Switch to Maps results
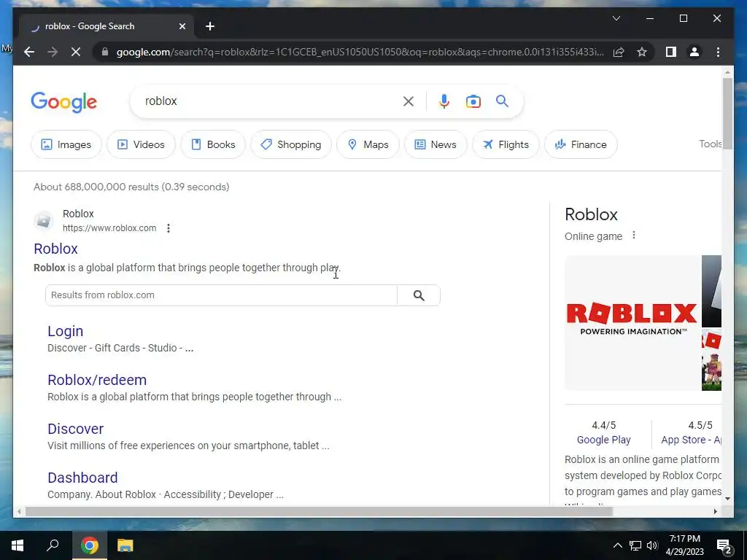747x560 pixels. coord(368,144)
